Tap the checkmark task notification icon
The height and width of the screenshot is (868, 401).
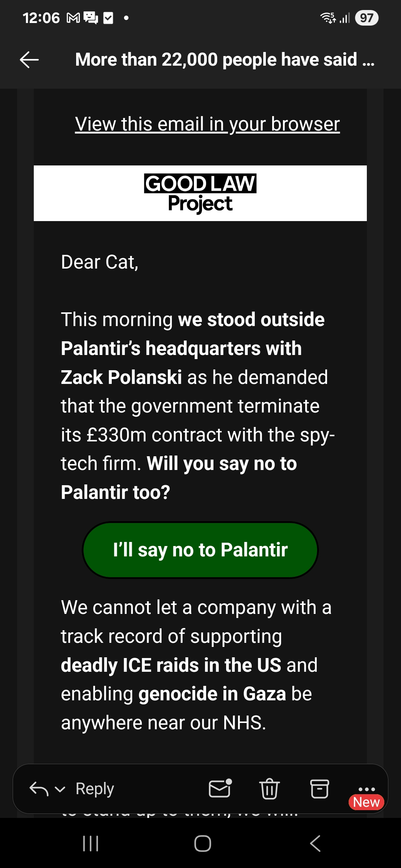108,18
